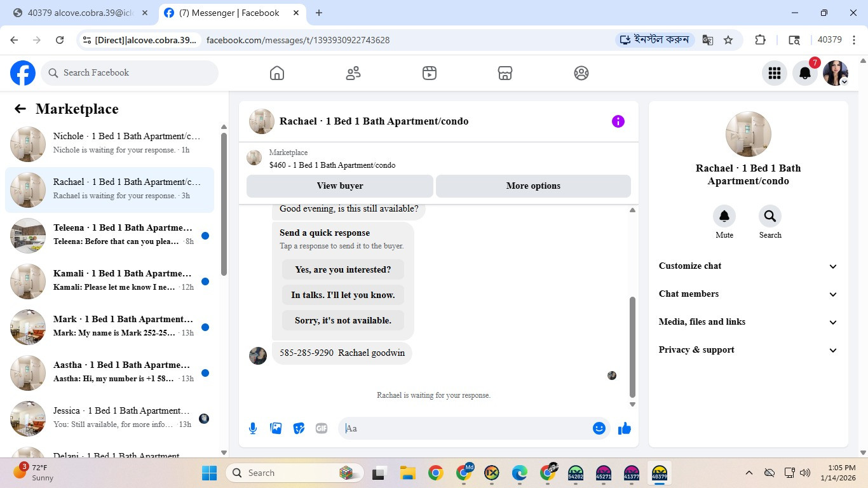This screenshot has width=868, height=488.
Task: Click the translate page icon in address bar
Action: (707, 40)
